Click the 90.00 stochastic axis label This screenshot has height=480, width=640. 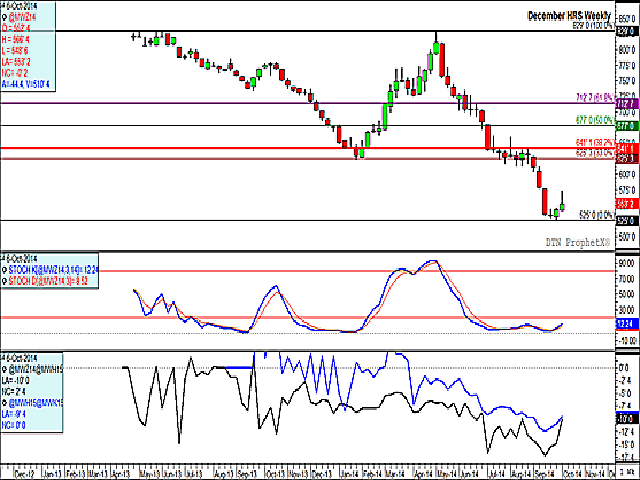(x=627, y=263)
